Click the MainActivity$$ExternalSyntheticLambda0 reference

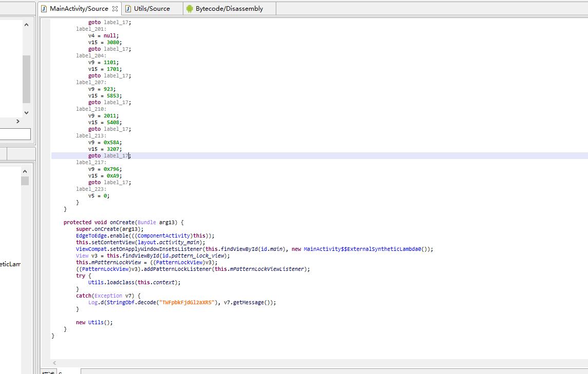363,249
